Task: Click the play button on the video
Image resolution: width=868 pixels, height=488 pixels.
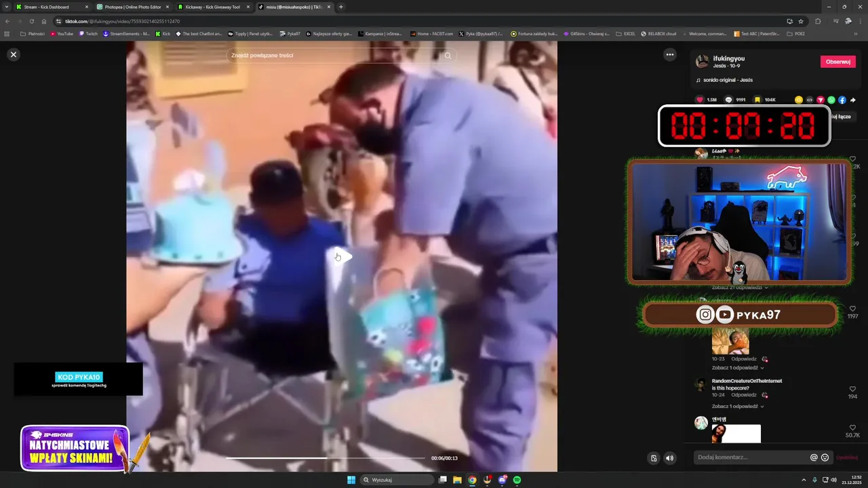Action: (344, 257)
